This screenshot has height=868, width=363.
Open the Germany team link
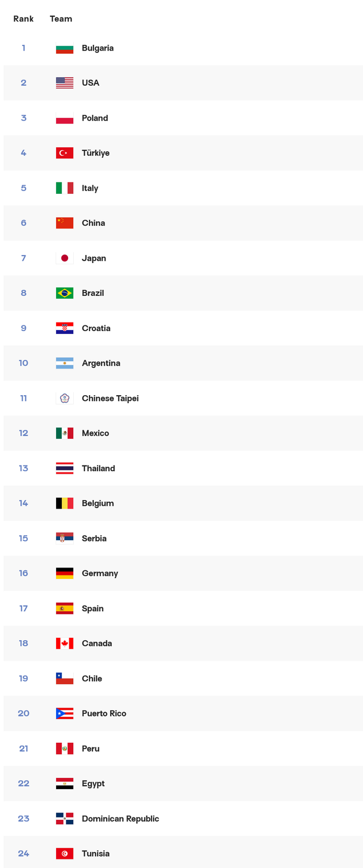pyautogui.click(x=100, y=573)
